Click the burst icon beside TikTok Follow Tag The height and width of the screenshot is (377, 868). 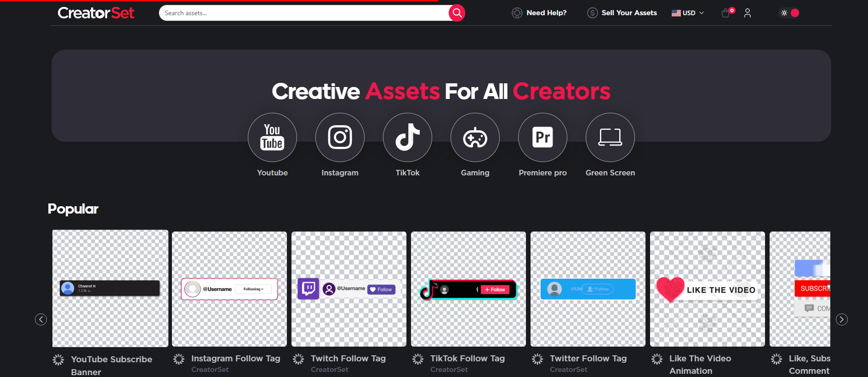pos(418,359)
